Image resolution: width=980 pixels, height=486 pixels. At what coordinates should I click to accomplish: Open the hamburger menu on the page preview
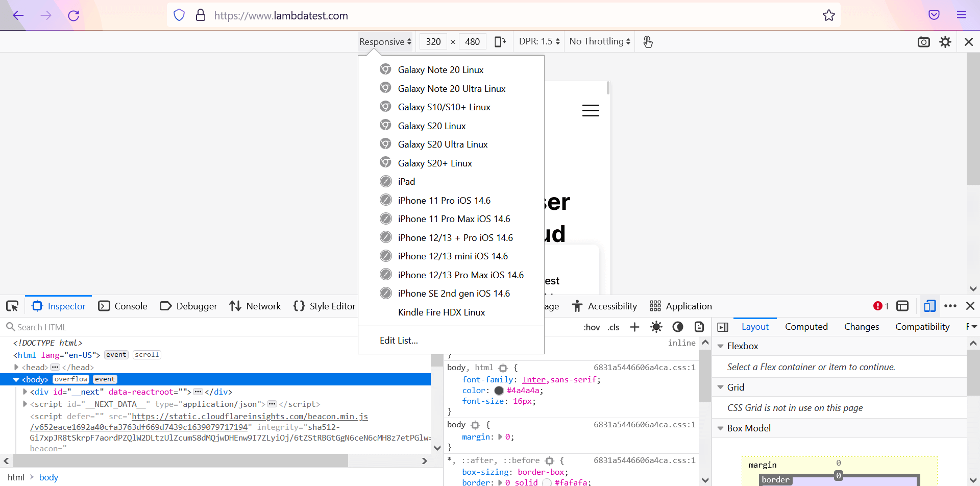click(x=591, y=111)
